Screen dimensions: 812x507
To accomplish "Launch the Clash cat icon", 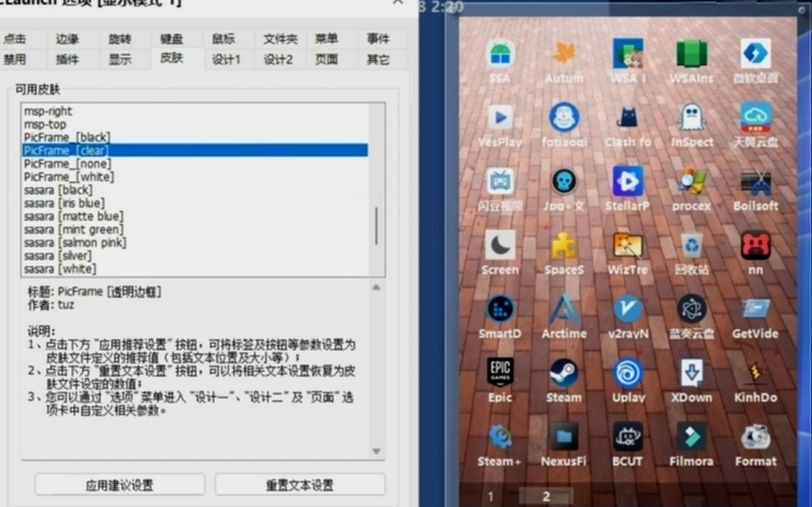I will (x=628, y=117).
